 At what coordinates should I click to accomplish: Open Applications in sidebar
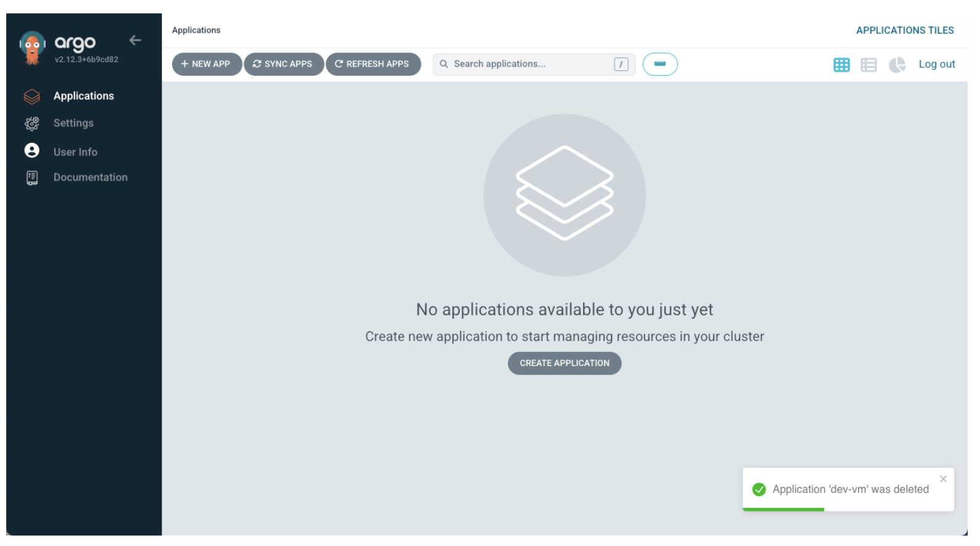click(x=84, y=96)
